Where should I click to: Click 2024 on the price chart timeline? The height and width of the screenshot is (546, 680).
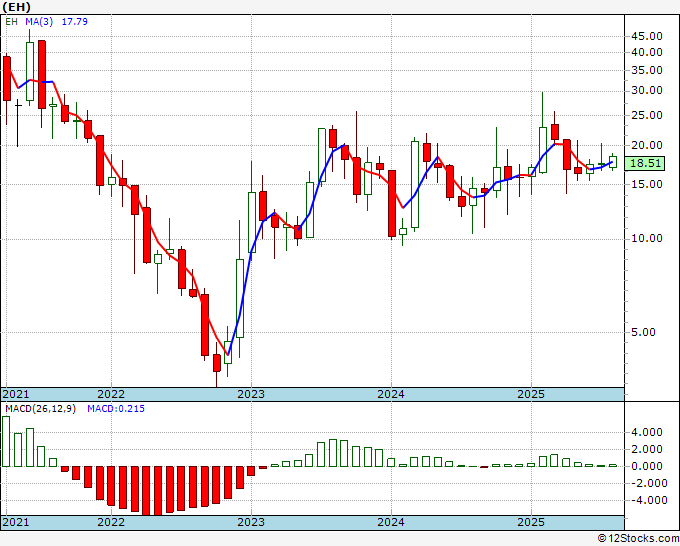pos(391,394)
